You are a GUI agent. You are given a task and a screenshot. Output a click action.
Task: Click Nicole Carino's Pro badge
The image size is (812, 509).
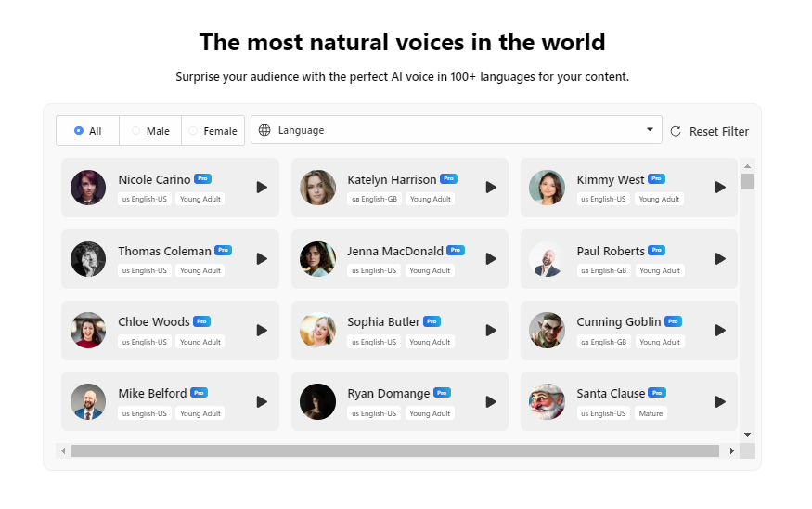pos(202,179)
